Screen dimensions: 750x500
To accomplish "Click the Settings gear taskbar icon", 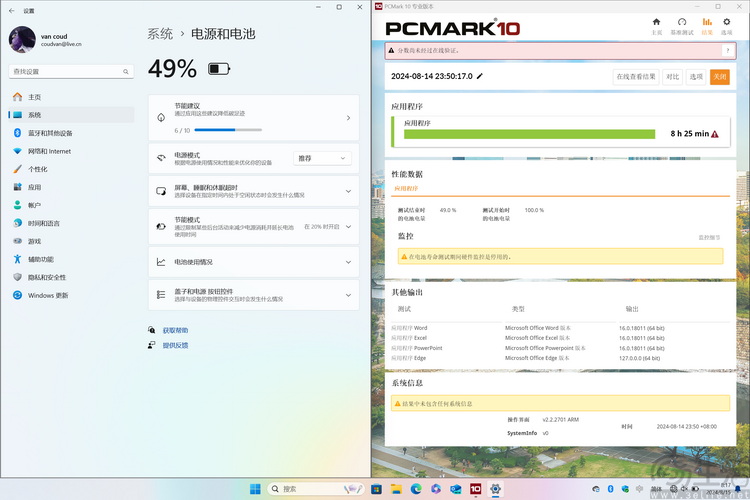I will point(496,489).
